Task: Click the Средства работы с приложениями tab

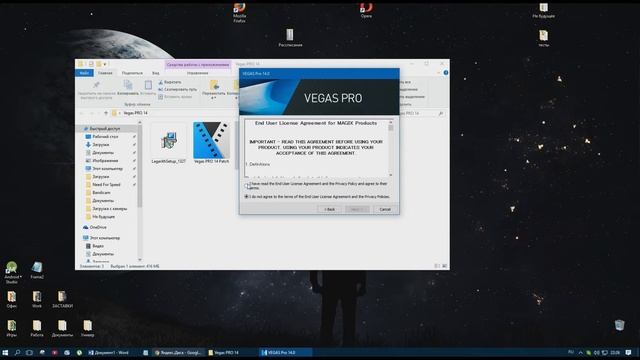Action: pyautogui.click(x=198, y=64)
